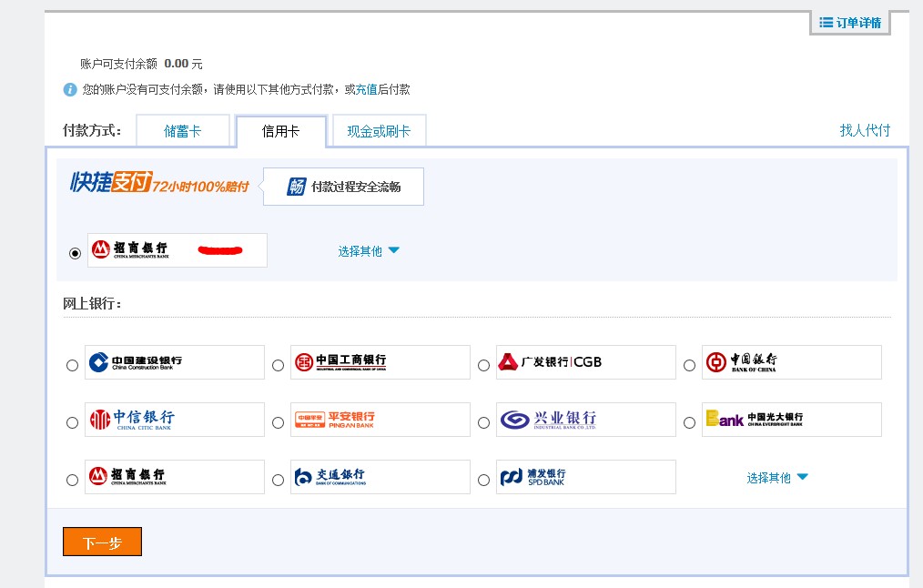Click the 下一步 button
This screenshot has height=588, width=923.
point(103,542)
